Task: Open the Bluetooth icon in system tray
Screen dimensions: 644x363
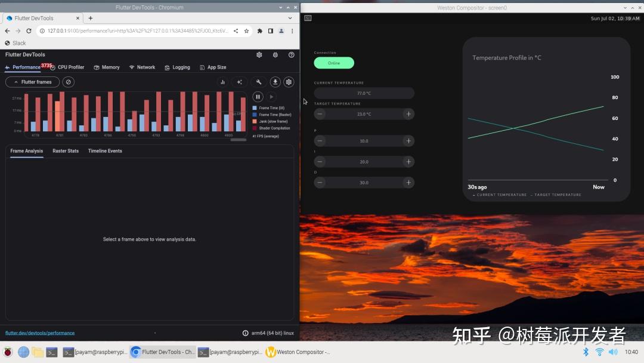Action: click(x=586, y=352)
